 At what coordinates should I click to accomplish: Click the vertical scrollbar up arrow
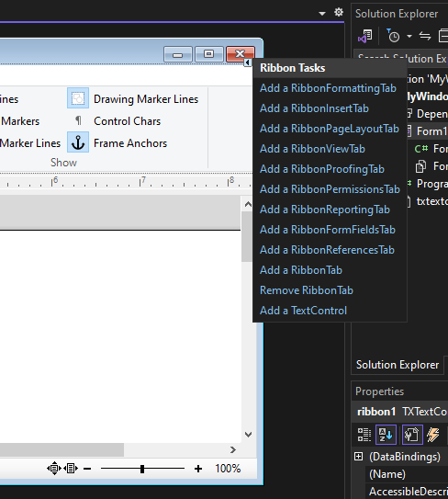[x=248, y=204]
